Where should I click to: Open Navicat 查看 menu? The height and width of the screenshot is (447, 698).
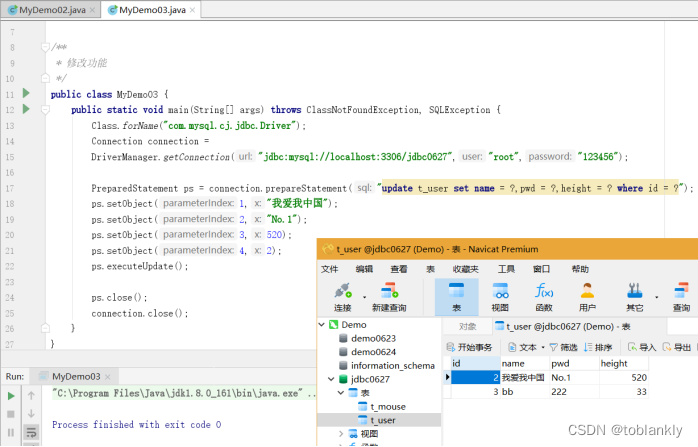pos(399,269)
